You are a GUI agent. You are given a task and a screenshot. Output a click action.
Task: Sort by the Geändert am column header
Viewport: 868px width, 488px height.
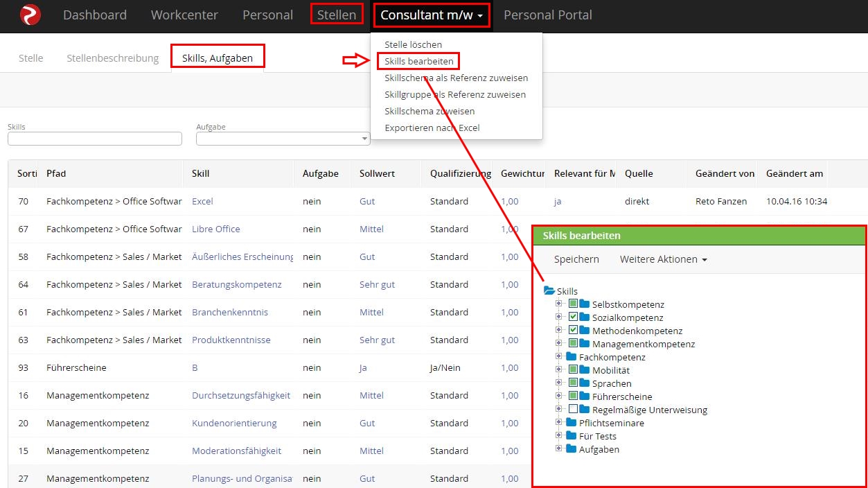coord(795,173)
